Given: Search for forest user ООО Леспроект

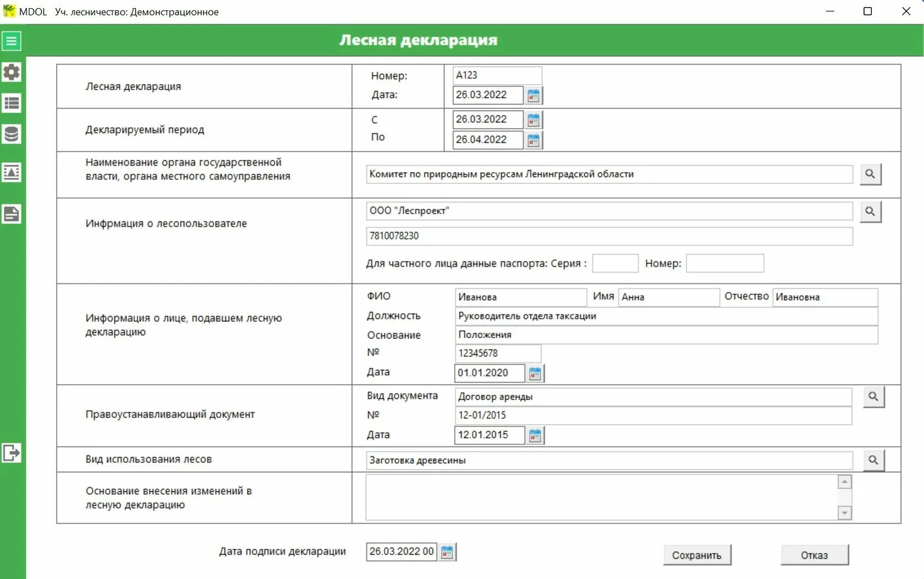Looking at the screenshot, I should pyautogui.click(x=870, y=211).
